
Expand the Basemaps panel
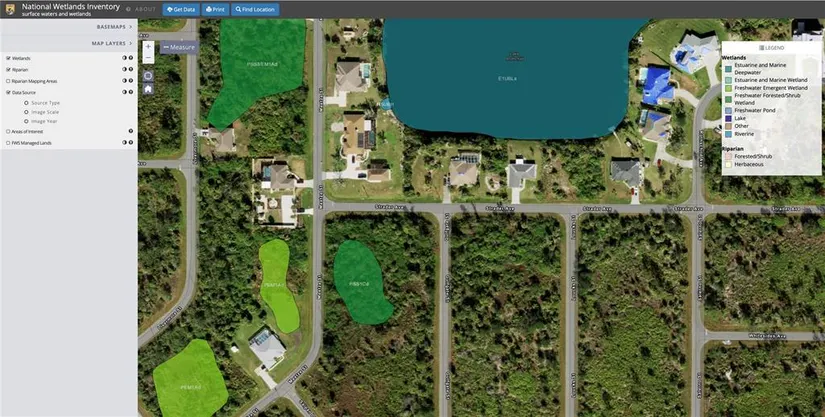pos(115,26)
